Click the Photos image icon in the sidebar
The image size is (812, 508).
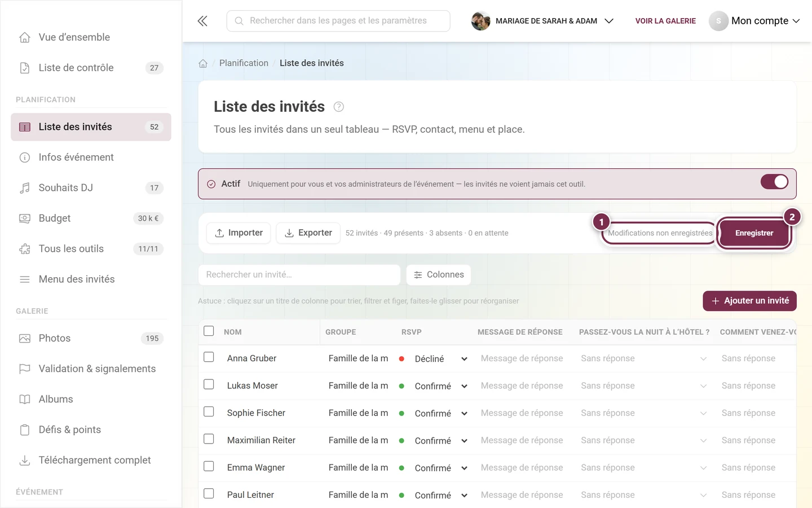(x=25, y=339)
